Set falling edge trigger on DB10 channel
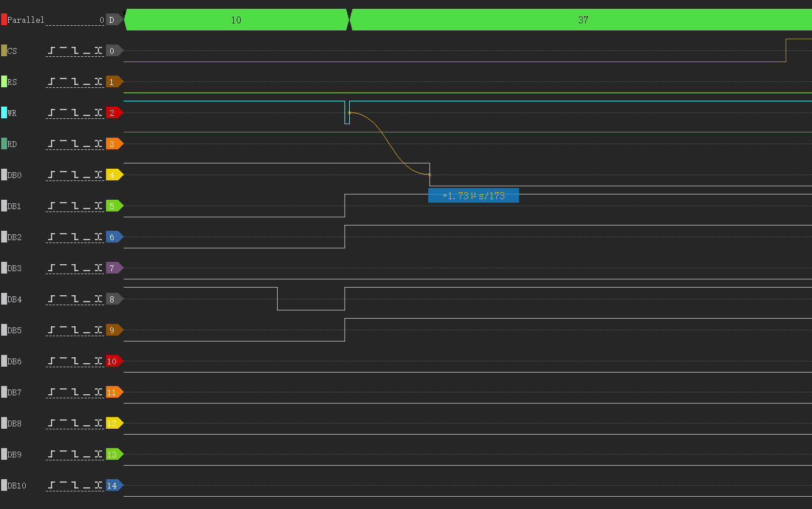Screen dimensions: 812x509 coord(75,485)
